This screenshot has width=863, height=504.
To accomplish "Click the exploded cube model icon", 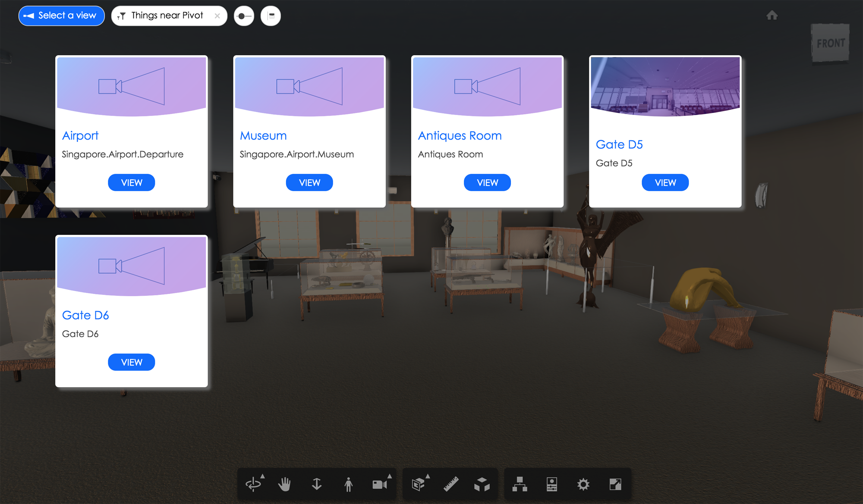I will (x=482, y=484).
